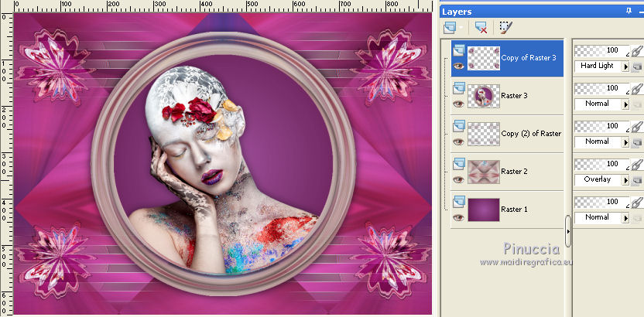The width and height of the screenshot is (644, 317).
Task: Toggle visibility of Raster 2 layer
Action: click(458, 179)
